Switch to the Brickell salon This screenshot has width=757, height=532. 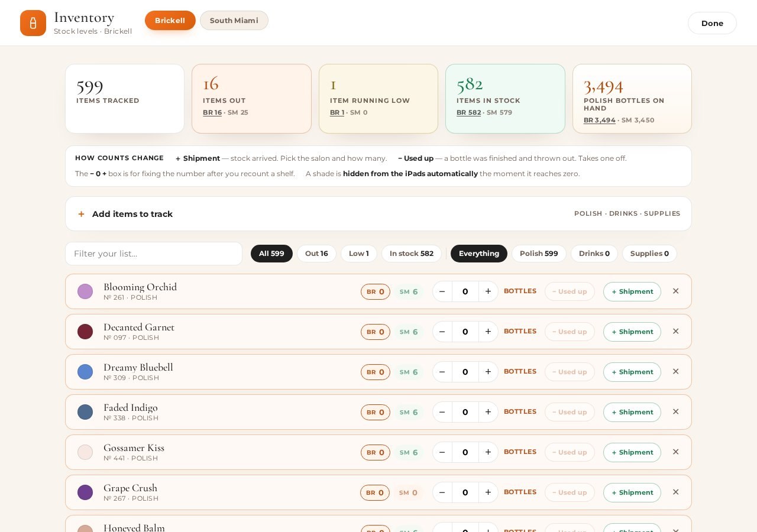tap(170, 20)
